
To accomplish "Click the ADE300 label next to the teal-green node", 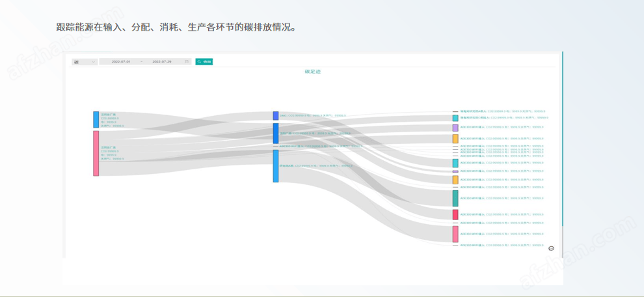I will click(502, 198).
